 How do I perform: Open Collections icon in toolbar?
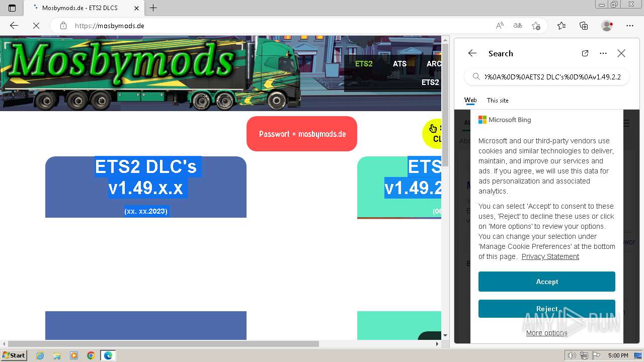[584, 26]
